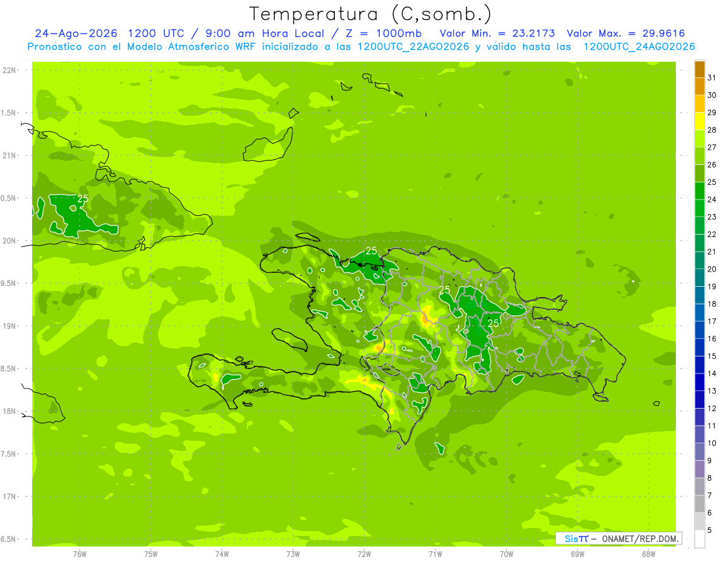Click the init time "1200UTC_22AGO2026"

(413, 47)
